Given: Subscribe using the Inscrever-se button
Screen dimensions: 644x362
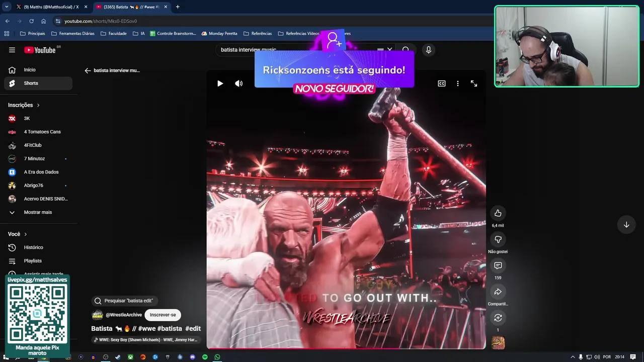Looking at the screenshot, I should tap(163, 315).
